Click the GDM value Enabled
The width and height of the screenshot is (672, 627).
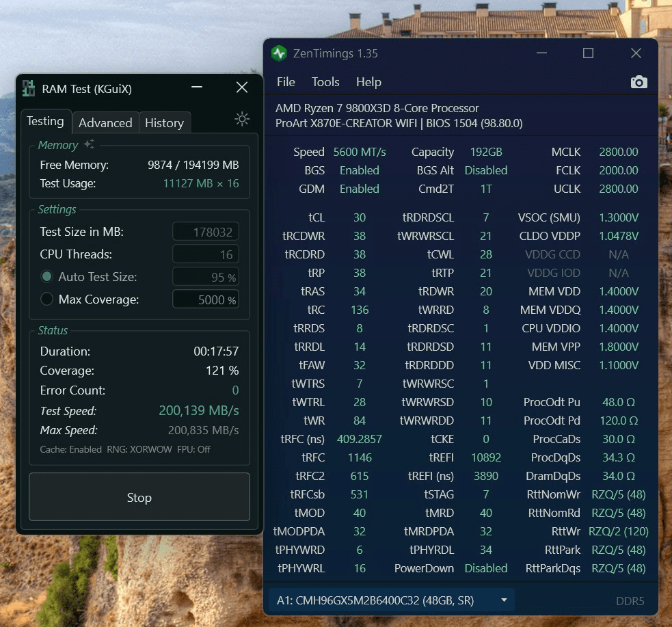360,189
